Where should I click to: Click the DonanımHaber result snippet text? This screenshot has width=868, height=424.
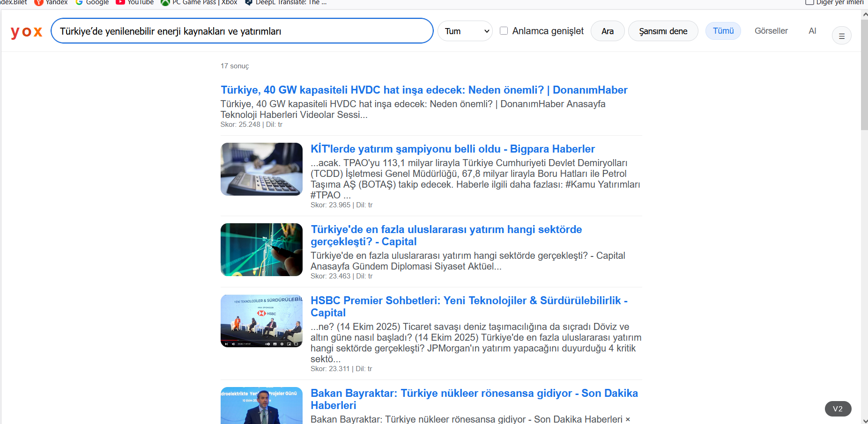pyautogui.click(x=413, y=109)
